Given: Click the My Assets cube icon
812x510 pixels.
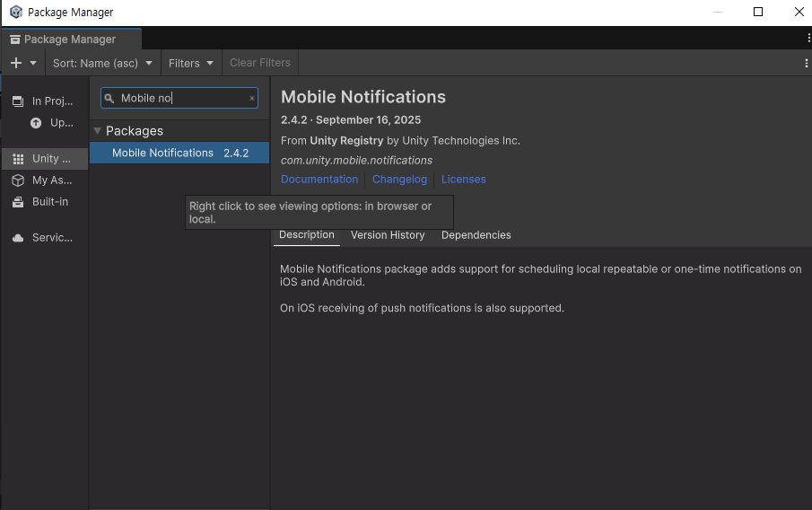Looking at the screenshot, I should tap(18, 180).
